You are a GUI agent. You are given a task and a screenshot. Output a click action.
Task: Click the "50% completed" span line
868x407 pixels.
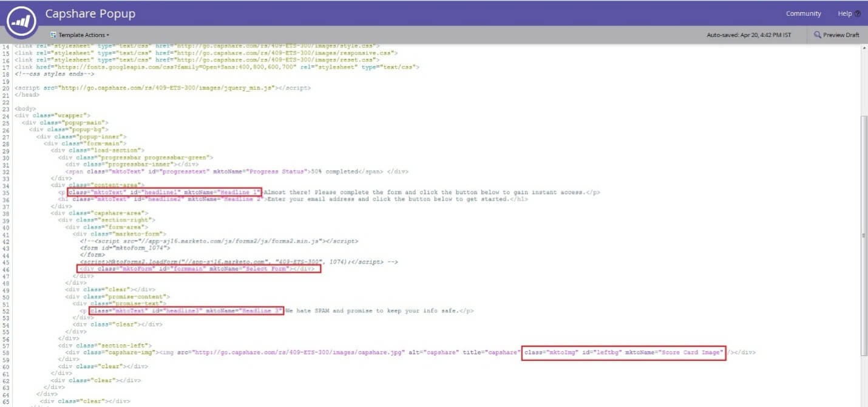[x=237, y=171]
